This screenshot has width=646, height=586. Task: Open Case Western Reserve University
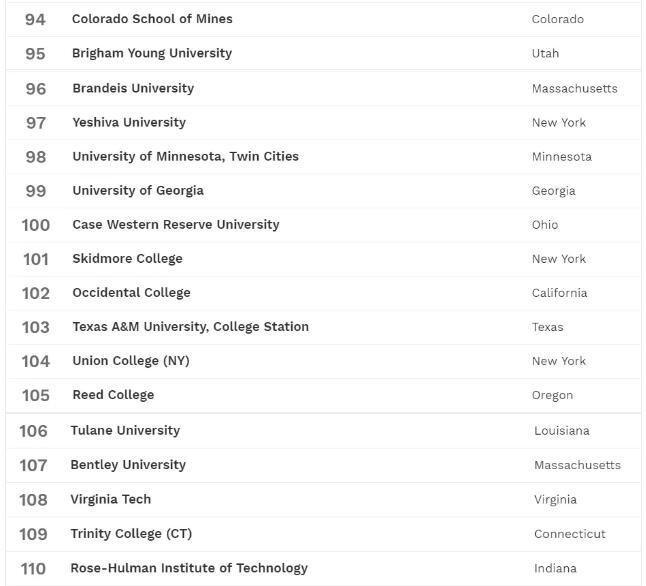click(176, 224)
